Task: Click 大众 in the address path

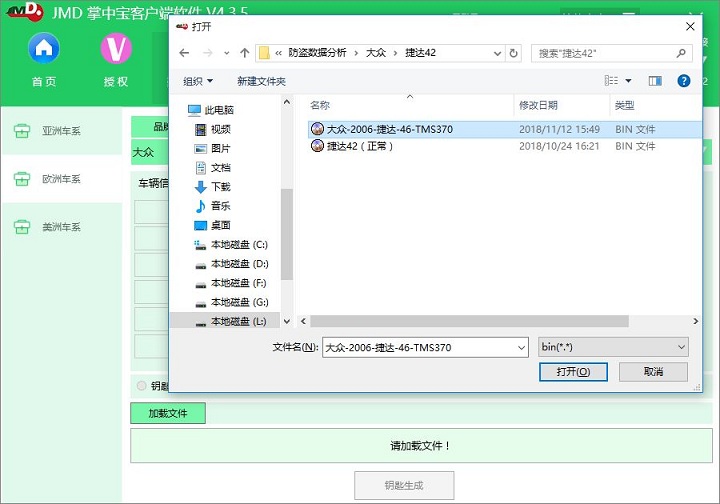Action: [376, 53]
